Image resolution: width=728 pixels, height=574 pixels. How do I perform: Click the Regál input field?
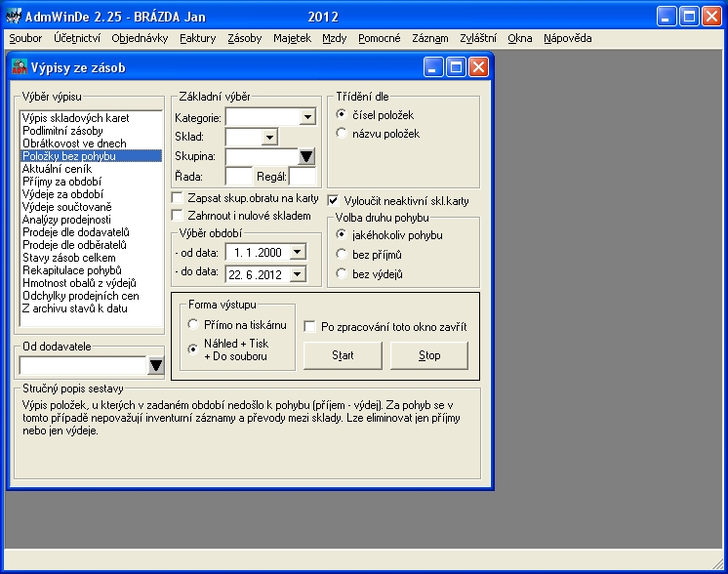pyautogui.click(x=303, y=177)
